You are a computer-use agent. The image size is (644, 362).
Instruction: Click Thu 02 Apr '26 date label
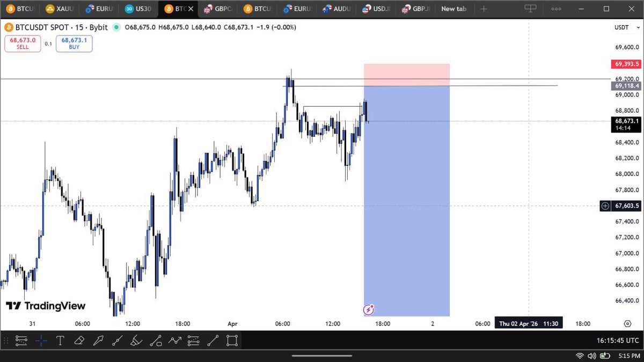coord(529,324)
